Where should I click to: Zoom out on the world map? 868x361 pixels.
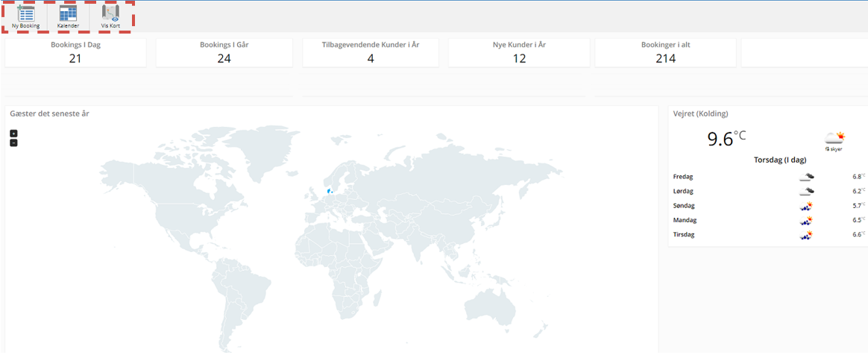[x=13, y=142]
